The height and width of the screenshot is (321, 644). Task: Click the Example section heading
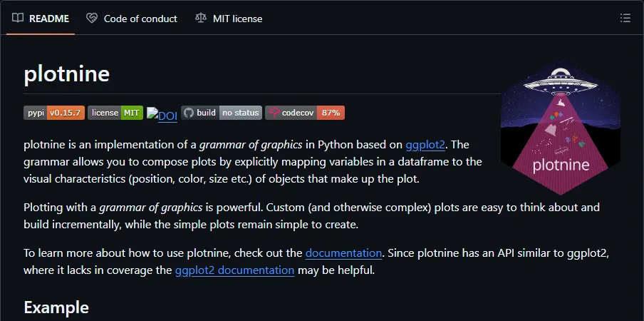point(56,307)
